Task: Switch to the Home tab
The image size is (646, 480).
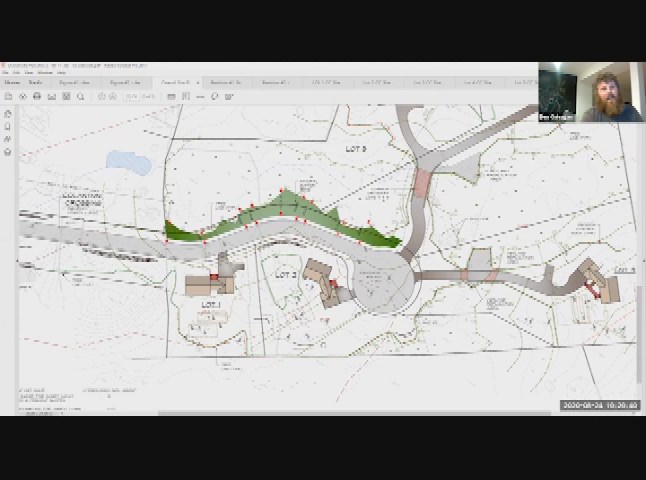Action: (x=11, y=83)
